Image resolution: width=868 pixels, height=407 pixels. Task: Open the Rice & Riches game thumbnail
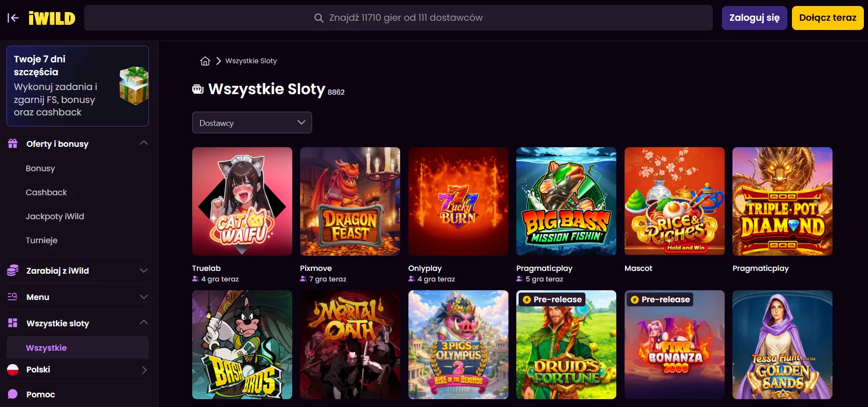[x=674, y=201]
